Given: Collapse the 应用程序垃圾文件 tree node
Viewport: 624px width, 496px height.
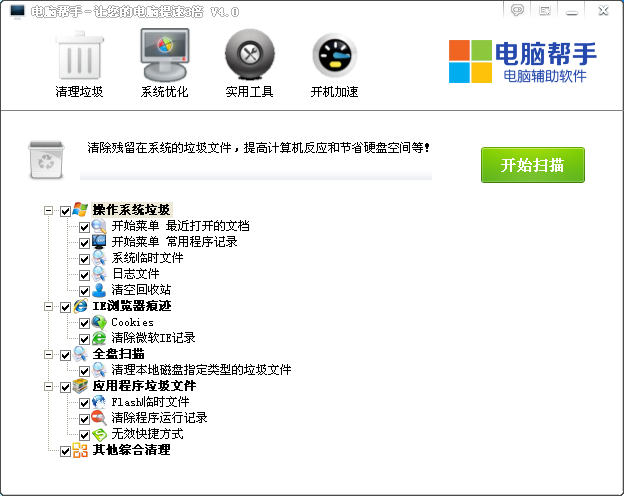Looking at the screenshot, I should (48, 386).
